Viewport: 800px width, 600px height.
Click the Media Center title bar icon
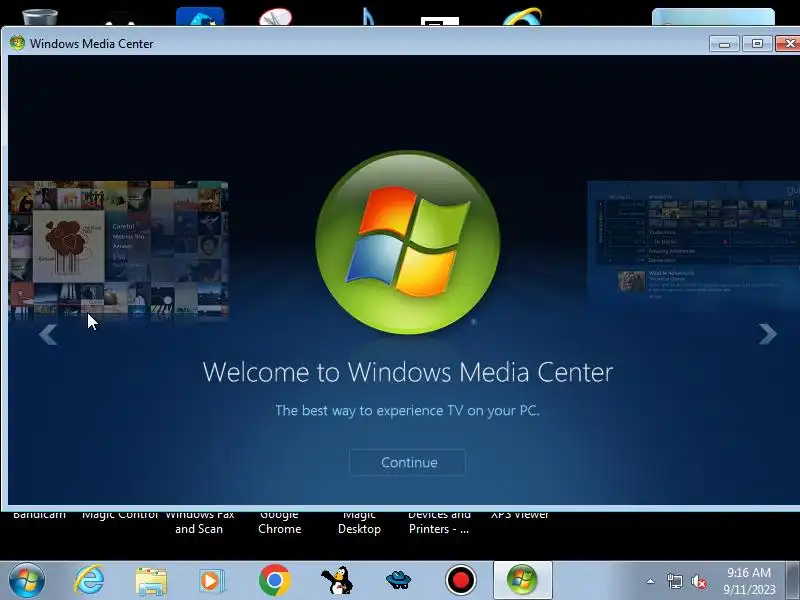point(17,43)
